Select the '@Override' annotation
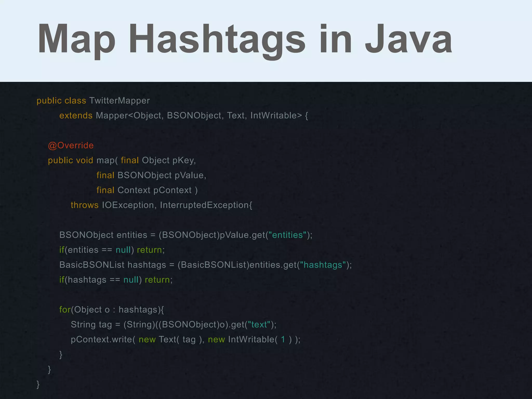The width and height of the screenshot is (532, 399). [71, 145]
